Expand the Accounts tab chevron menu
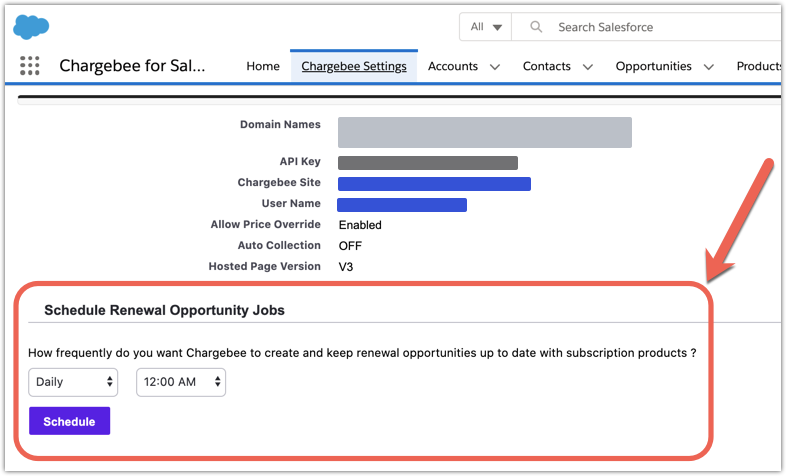Viewport: 786px width, 476px height. click(495, 67)
